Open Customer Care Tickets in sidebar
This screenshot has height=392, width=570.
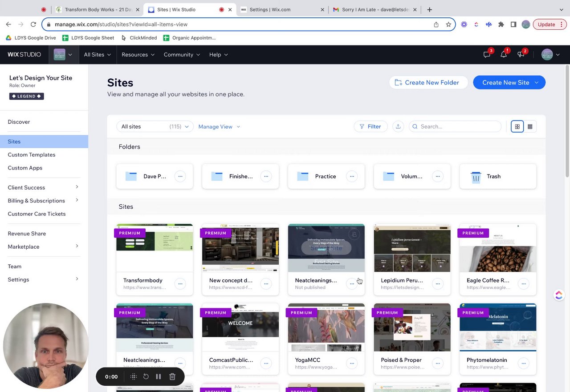[x=37, y=214]
